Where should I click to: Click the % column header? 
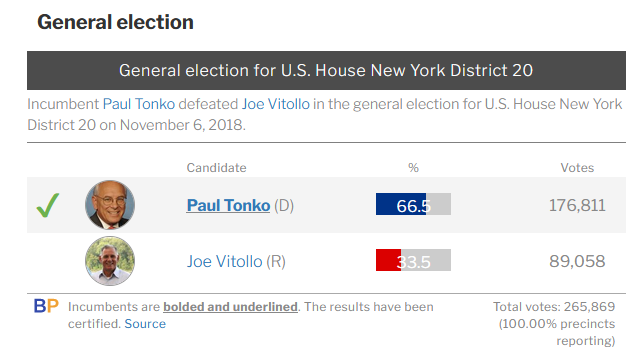click(414, 168)
